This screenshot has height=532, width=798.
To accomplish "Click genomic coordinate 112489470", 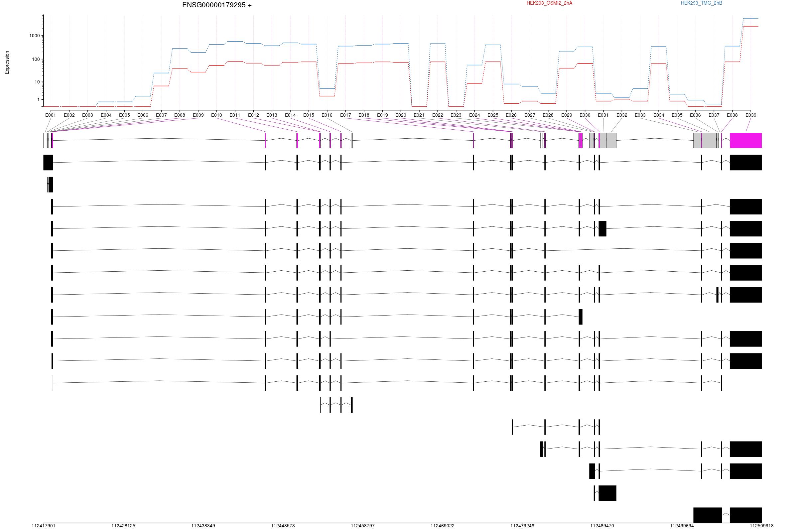I will 602,526.
